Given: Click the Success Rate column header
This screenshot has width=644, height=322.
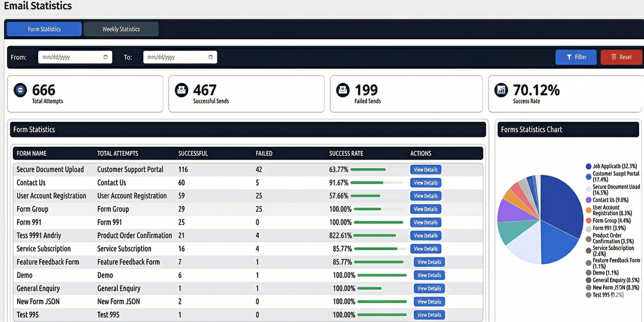Looking at the screenshot, I should pos(346,153).
